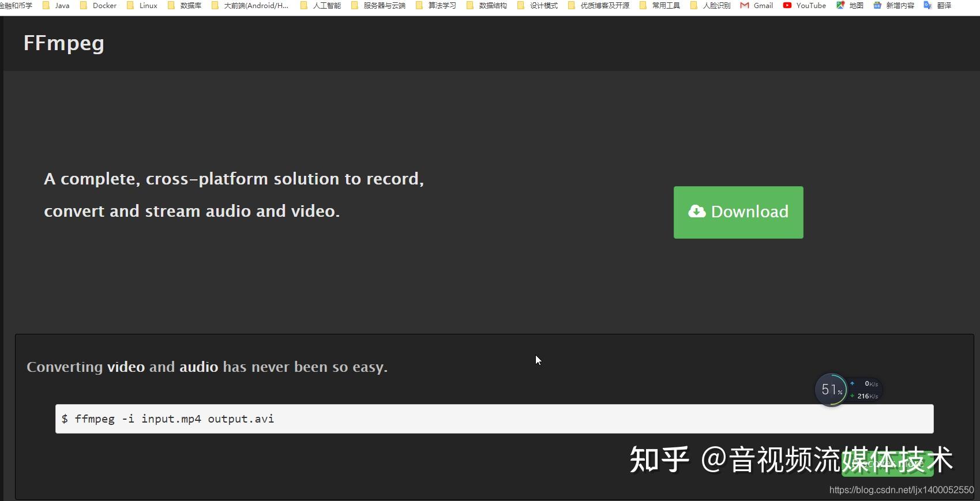Open the 数据库 bookmark folder
This screenshot has height=501, width=980.
pyautogui.click(x=185, y=5)
